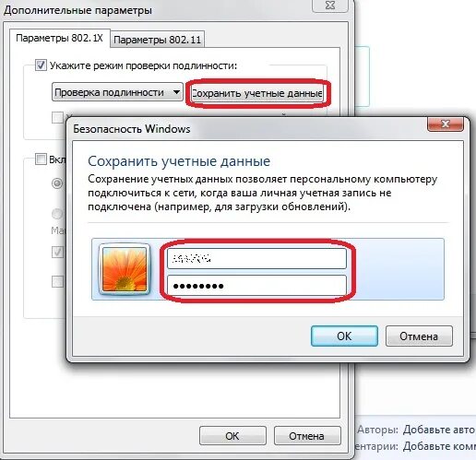Viewport: 476px width, 460px height.
Task: Cancel the credentials dialog with Отмена
Action: pyautogui.click(x=419, y=336)
